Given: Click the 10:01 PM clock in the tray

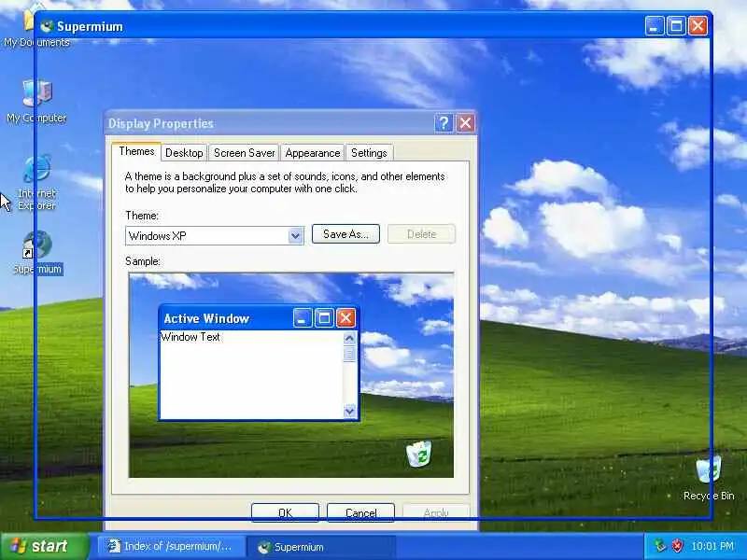Looking at the screenshot, I should (x=712, y=546).
